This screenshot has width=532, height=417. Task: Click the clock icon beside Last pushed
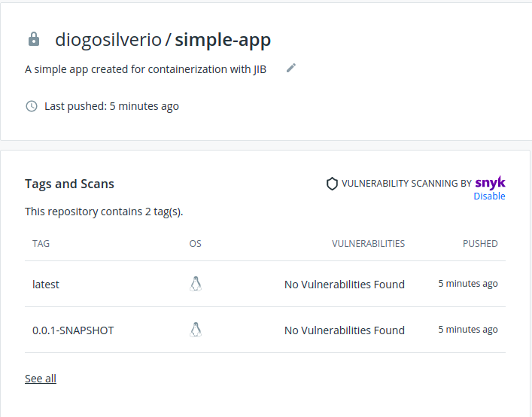click(x=32, y=106)
